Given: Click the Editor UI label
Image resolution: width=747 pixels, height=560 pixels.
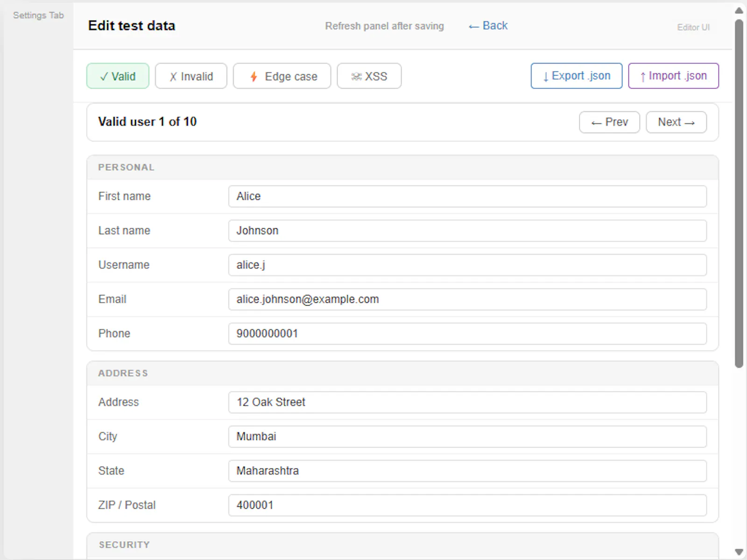Looking at the screenshot, I should click(x=693, y=28).
